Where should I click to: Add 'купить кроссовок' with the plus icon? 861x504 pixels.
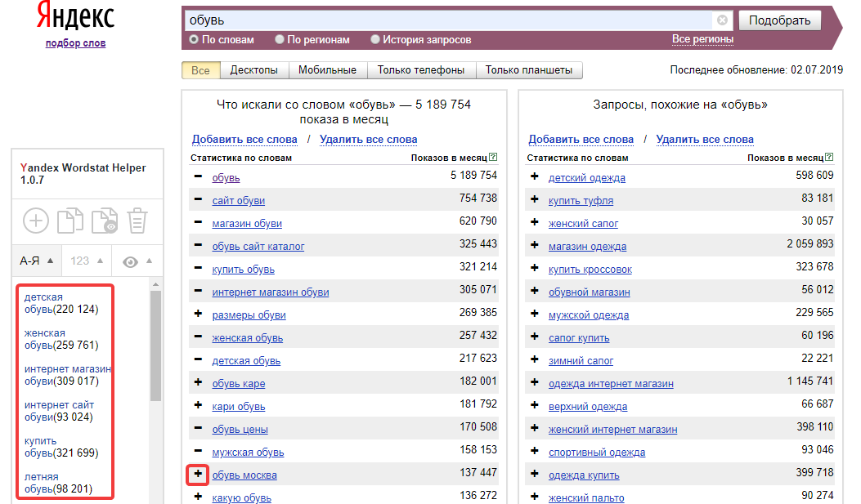[534, 268]
